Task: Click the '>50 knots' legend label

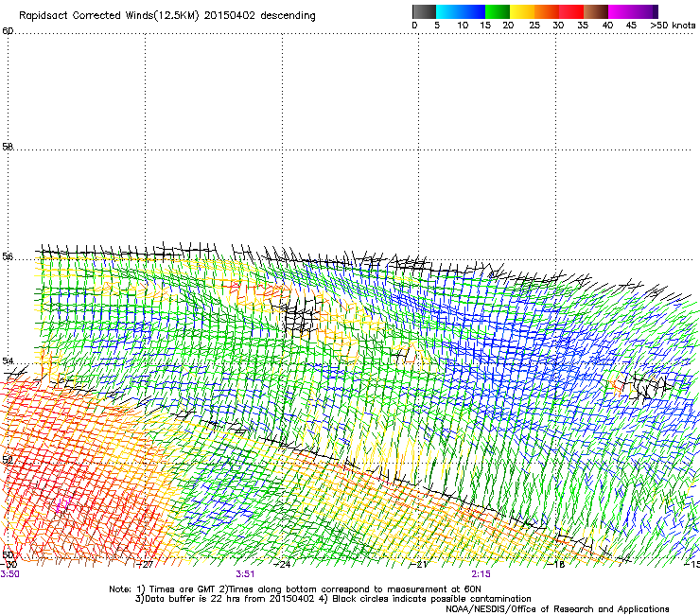Action: pos(673,26)
